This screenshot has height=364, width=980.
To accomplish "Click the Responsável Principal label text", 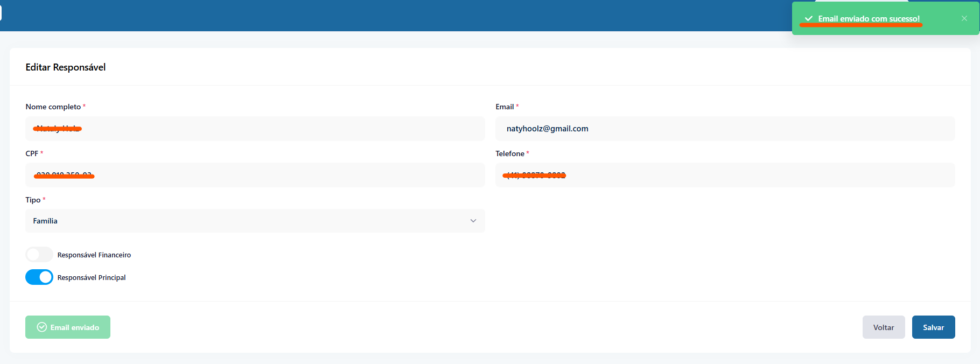I will point(92,277).
